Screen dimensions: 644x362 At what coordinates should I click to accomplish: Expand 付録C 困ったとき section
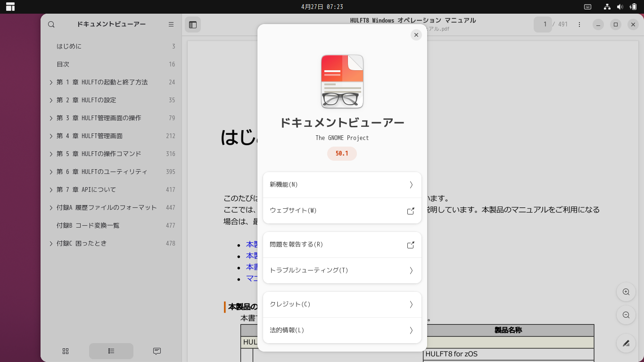click(x=51, y=243)
